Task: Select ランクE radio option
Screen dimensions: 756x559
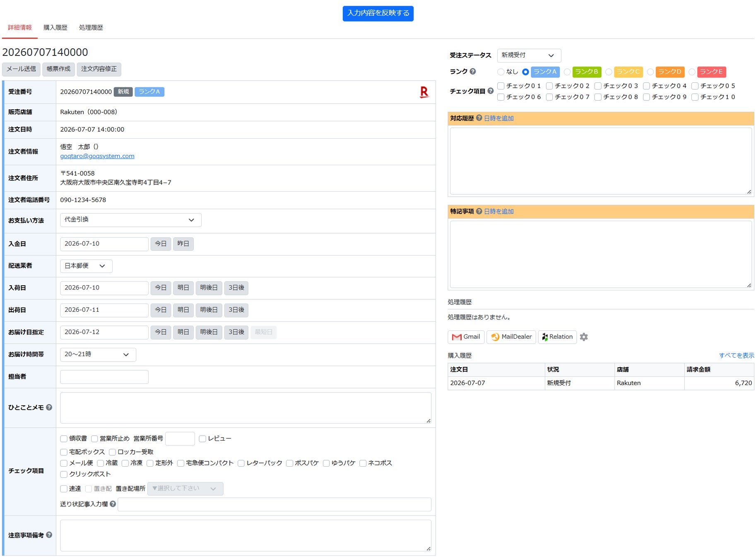Action: pos(692,72)
